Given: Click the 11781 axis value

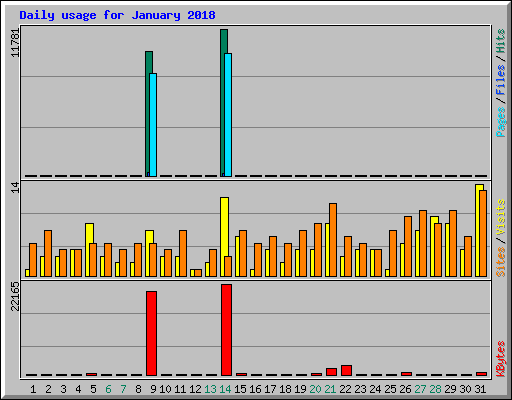Looking at the screenshot, I should pyautogui.click(x=15, y=43).
